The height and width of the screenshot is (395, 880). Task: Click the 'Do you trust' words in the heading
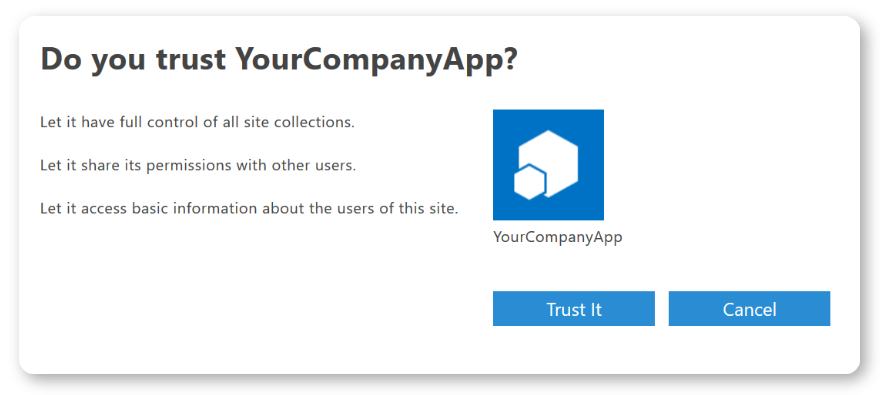(133, 58)
